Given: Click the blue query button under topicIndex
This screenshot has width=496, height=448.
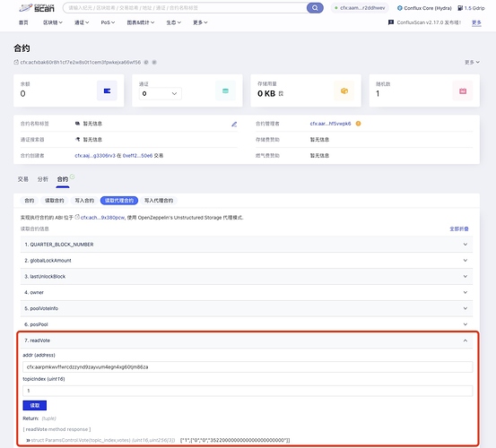Looking at the screenshot, I should [x=34, y=405].
